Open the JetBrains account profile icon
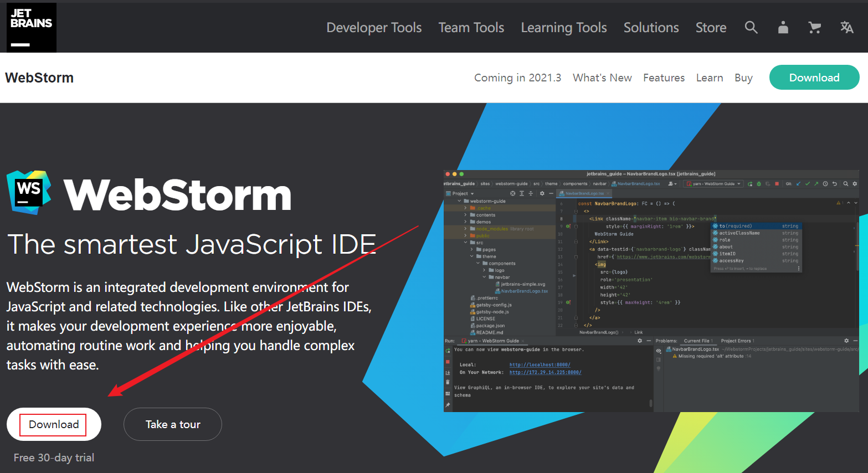Image resolution: width=868 pixels, height=473 pixels. tap(783, 27)
